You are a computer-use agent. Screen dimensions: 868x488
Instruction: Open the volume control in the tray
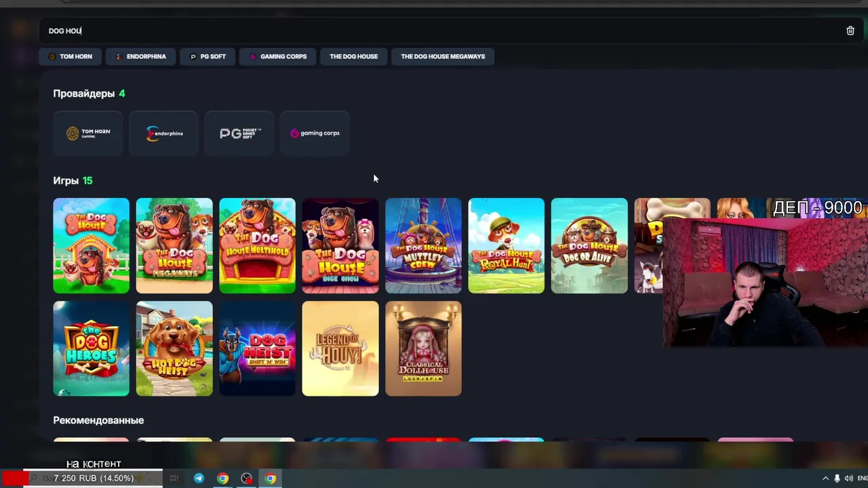pos(848,479)
